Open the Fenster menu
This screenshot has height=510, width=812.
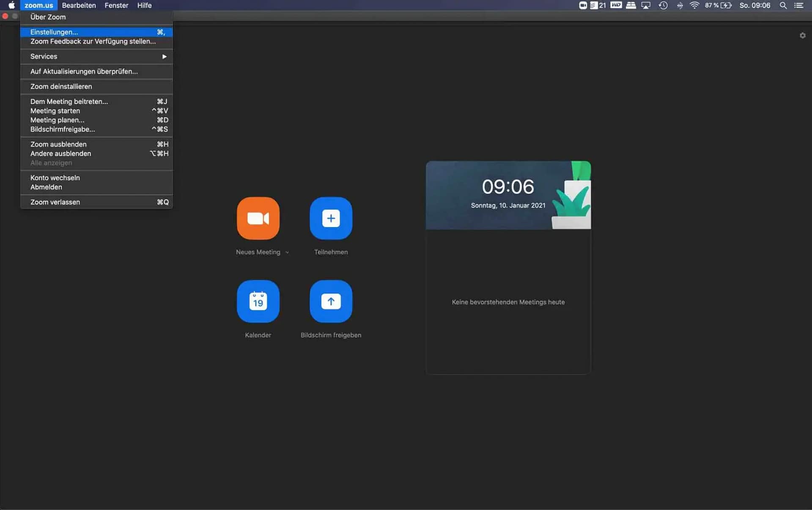pos(116,5)
